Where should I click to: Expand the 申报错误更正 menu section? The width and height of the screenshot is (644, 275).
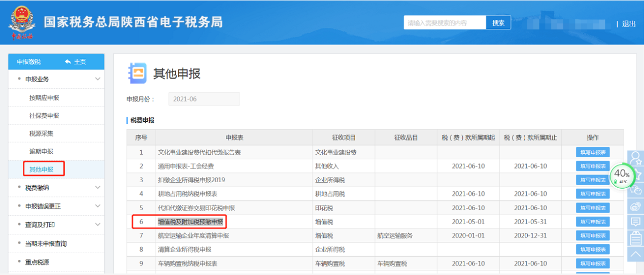[x=97, y=206]
